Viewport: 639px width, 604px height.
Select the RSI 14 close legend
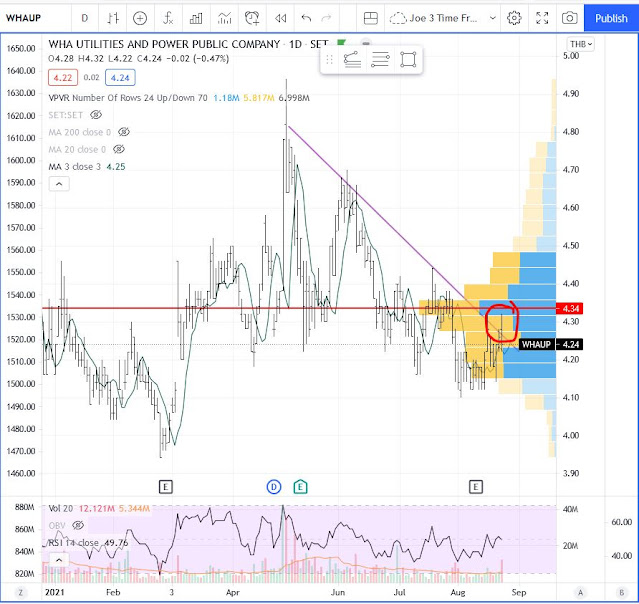tap(73, 543)
